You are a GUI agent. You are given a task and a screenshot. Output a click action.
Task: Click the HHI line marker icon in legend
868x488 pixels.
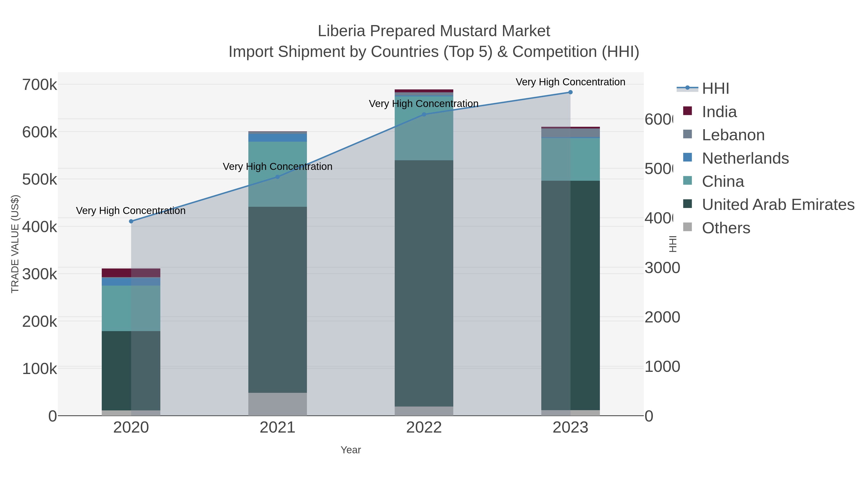point(687,88)
